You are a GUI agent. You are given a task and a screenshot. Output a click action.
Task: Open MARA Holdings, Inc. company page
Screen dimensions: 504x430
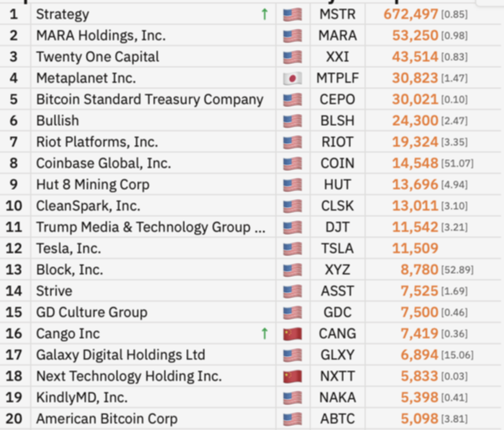(x=99, y=35)
